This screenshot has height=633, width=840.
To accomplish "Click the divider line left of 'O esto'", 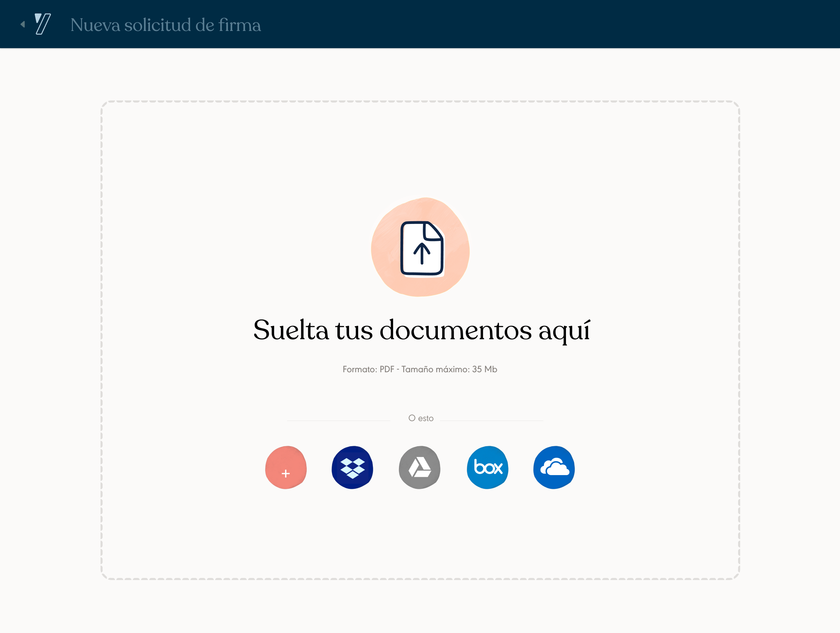I will coord(338,420).
